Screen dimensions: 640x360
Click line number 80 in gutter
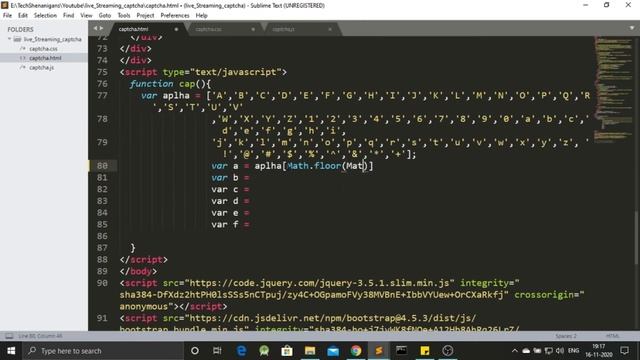(102, 165)
